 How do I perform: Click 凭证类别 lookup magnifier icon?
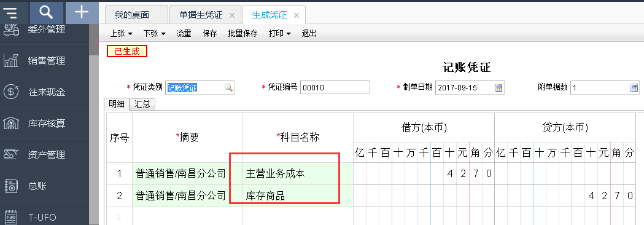[x=228, y=88]
